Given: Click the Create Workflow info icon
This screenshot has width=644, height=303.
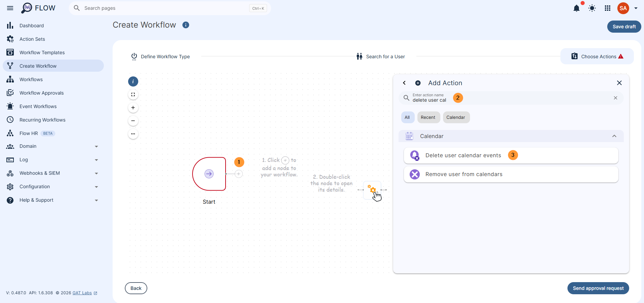Looking at the screenshot, I should point(186,25).
